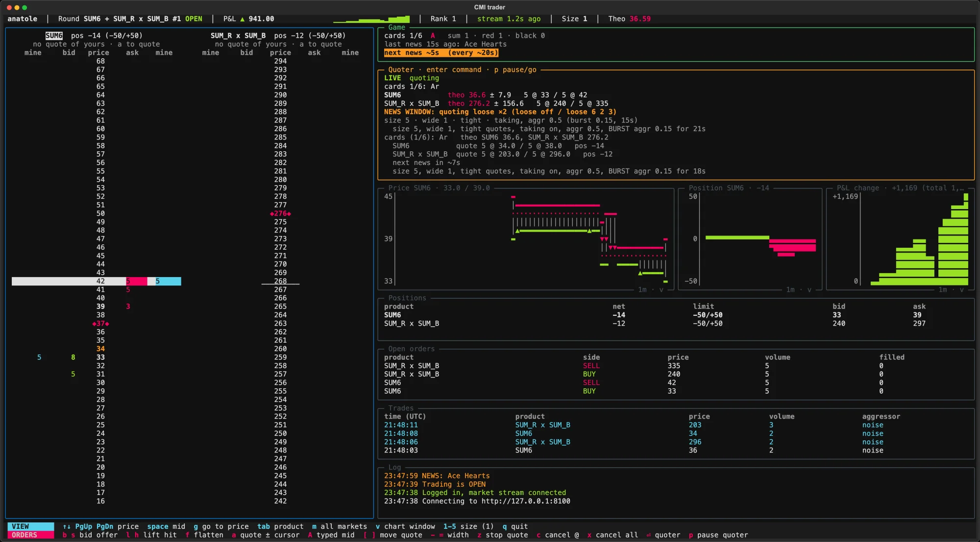This screenshot has width=980, height=542.
Task: Click my cyan bid 5 at price 33
Action: click(39, 357)
